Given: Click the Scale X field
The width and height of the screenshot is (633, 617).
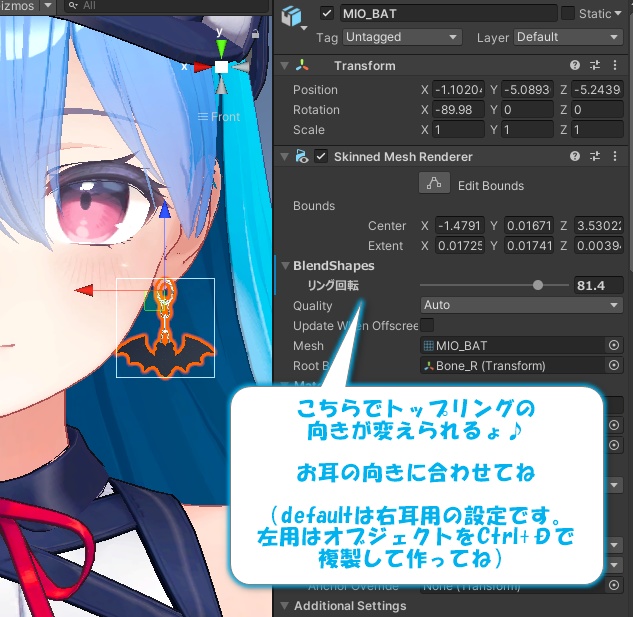Looking at the screenshot, I should 458,130.
